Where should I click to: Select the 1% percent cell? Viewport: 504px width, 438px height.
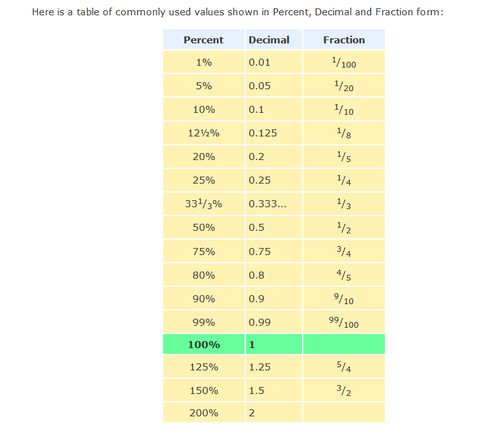[x=203, y=62]
